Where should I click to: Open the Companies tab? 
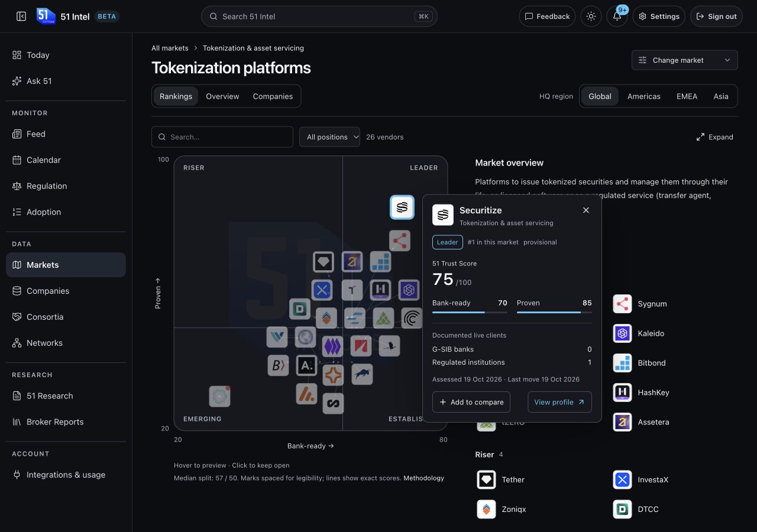[x=273, y=96]
